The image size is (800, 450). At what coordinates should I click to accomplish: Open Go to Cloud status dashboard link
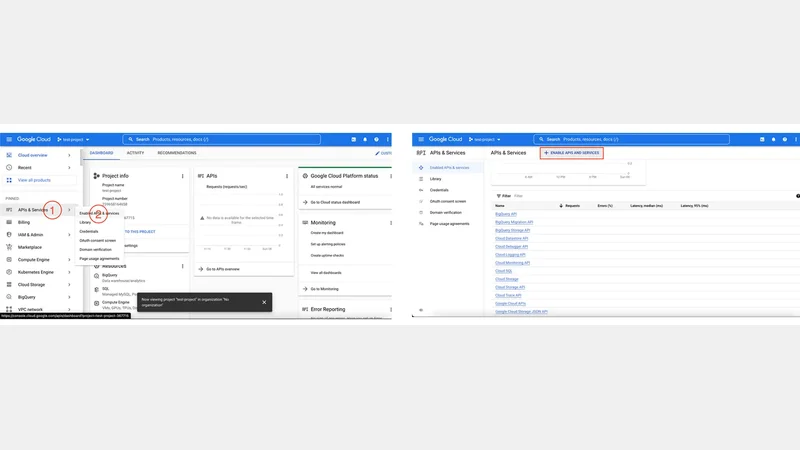coord(335,203)
